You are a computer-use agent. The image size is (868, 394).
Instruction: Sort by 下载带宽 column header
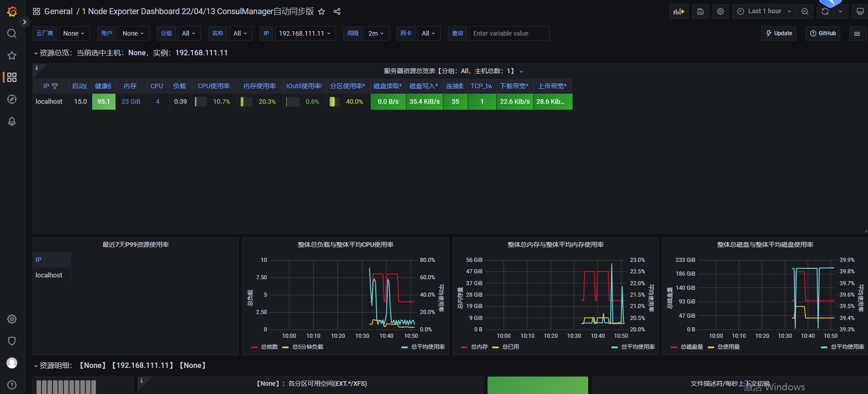coord(514,86)
